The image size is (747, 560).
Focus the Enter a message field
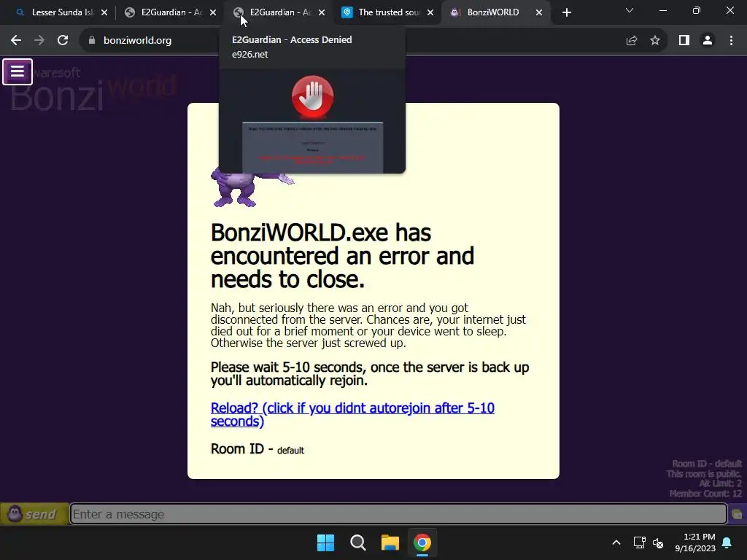398,514
